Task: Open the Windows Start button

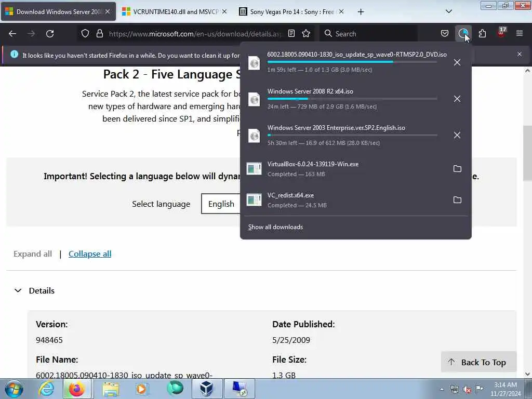Action: (x=14, y=389)
